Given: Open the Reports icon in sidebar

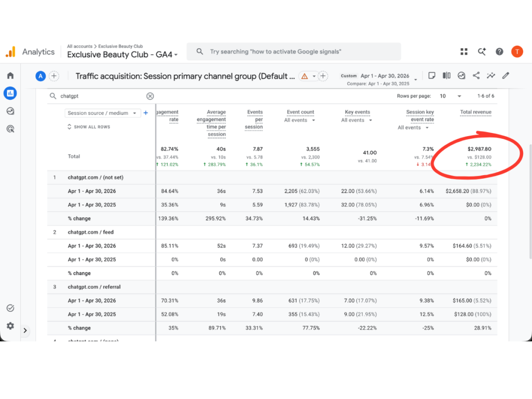Looking at the screenshot, I should click(10, 93).
